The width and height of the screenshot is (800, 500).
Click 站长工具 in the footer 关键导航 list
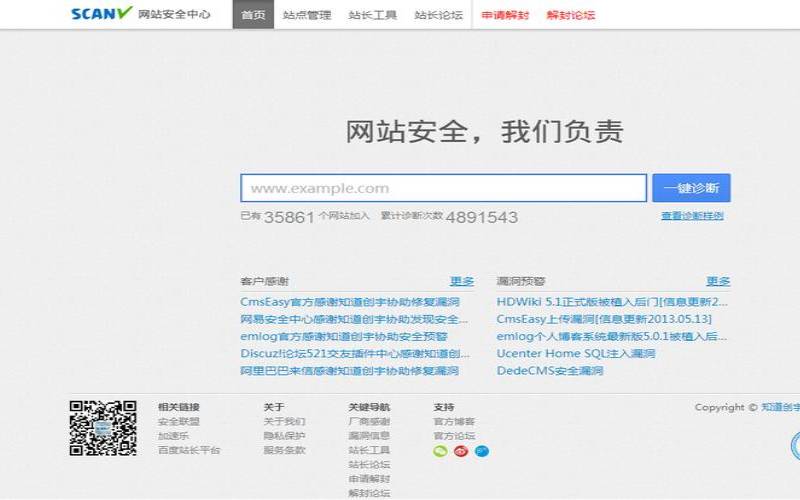click(369, 451)
